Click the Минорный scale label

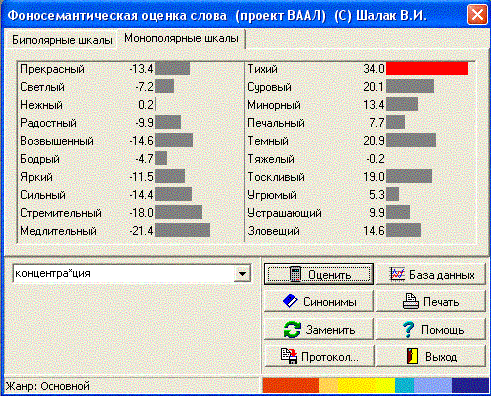(x=274, y=105)
